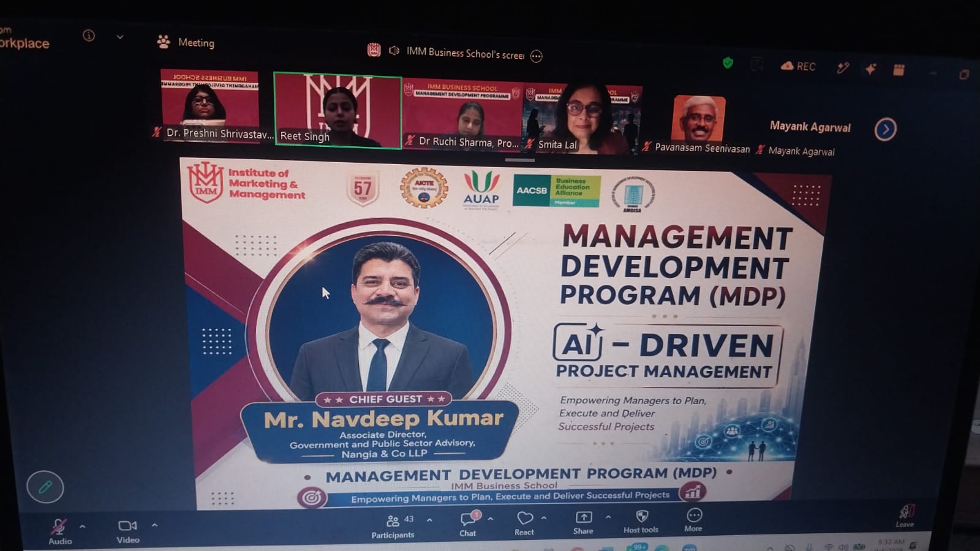Image resolution: width=980 pixels, height=551 pixels.
Task: Open the More options menu
Action: coord(693,520)
